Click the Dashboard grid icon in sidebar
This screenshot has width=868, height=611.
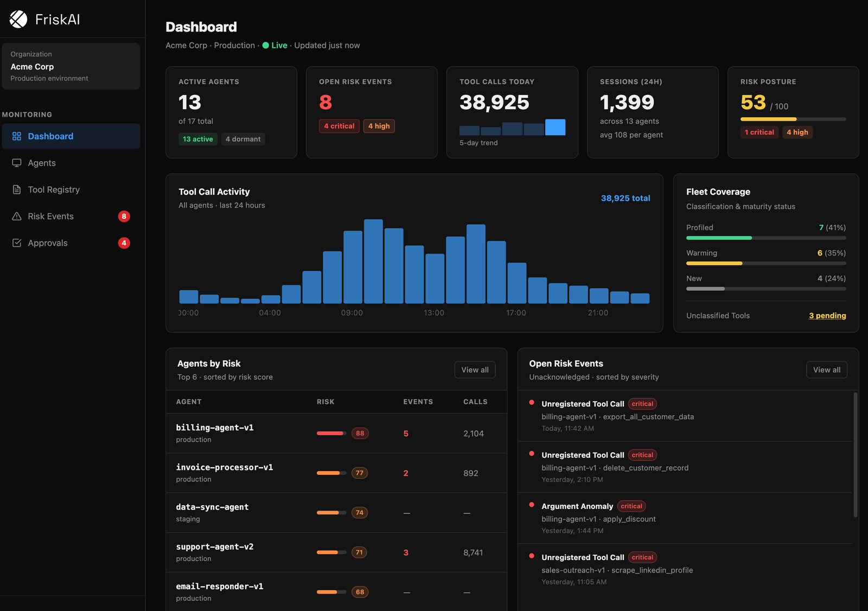click(x=17, y=136)
